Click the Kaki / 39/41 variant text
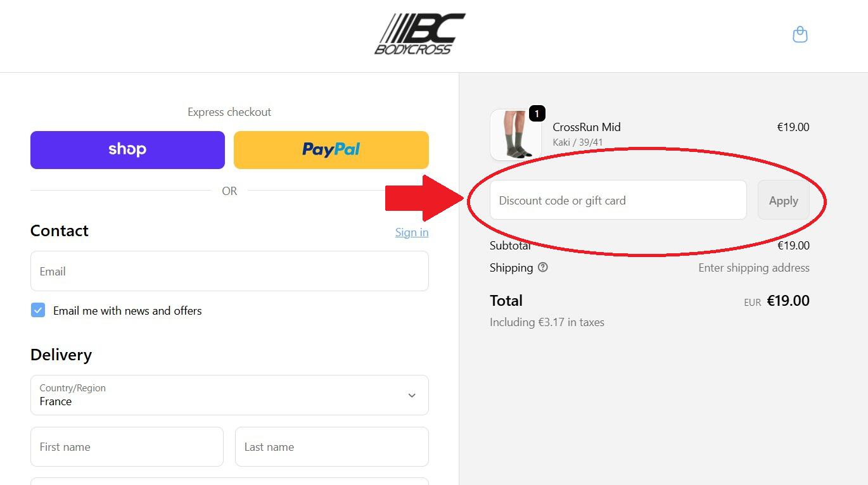 tap(578, 142)
